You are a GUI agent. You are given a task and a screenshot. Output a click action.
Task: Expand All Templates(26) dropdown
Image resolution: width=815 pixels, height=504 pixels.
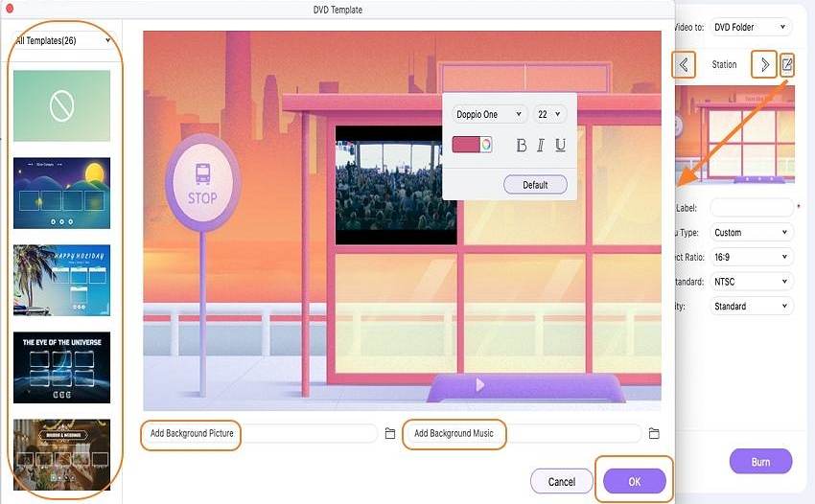click(62, 40)
